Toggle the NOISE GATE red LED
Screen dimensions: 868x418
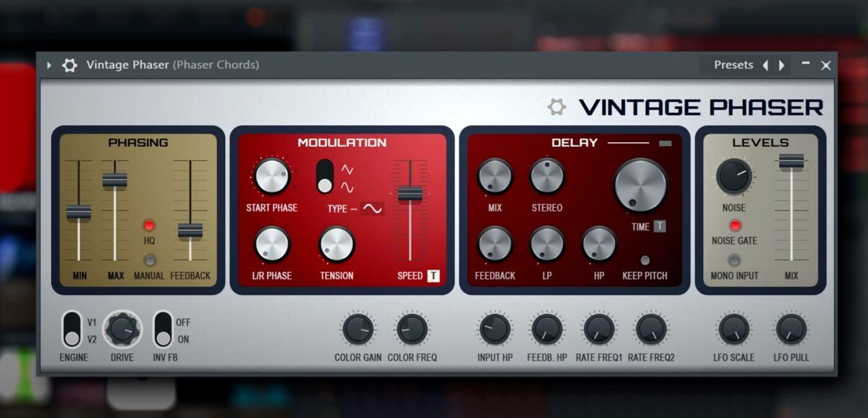pos(735,225)
